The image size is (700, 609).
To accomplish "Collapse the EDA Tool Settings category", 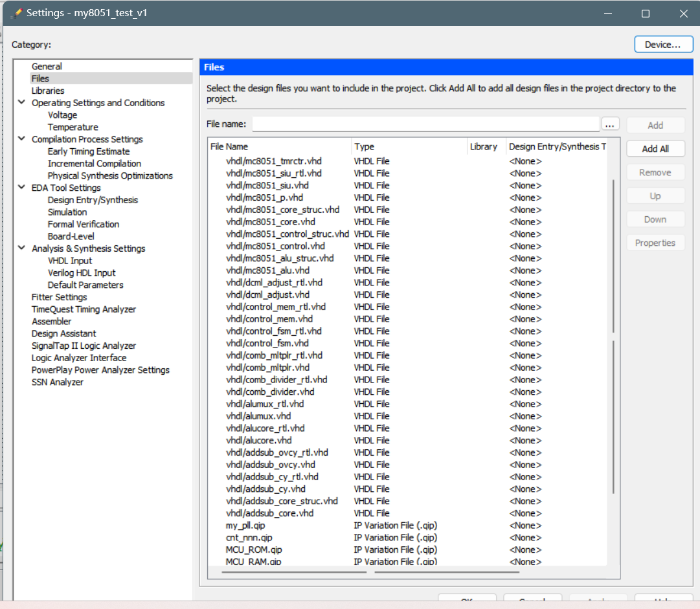I will [21, 188].
